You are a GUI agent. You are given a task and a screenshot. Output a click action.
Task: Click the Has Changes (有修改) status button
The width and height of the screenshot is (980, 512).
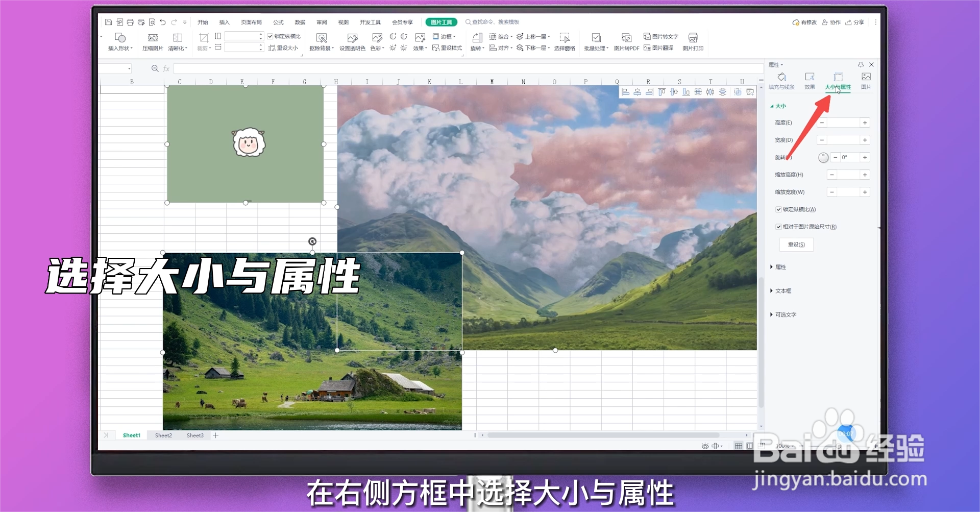coord(804,22)
